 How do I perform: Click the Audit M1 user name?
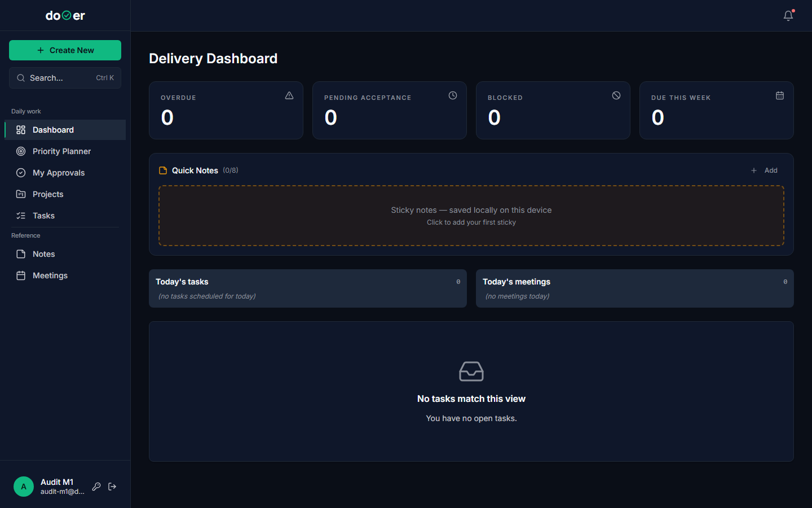[57, 482]
